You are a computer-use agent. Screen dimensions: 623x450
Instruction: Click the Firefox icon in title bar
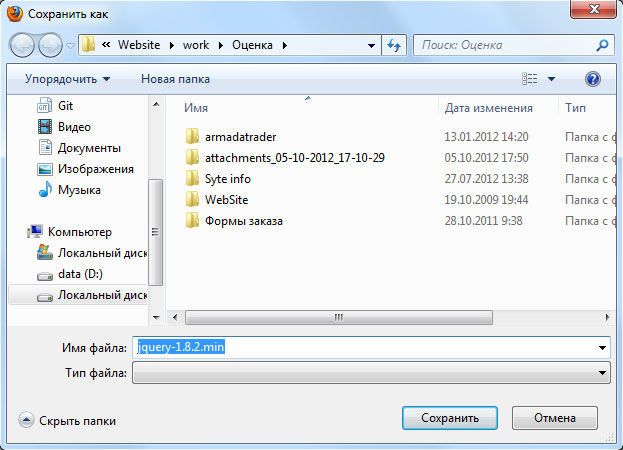(15, 14)
